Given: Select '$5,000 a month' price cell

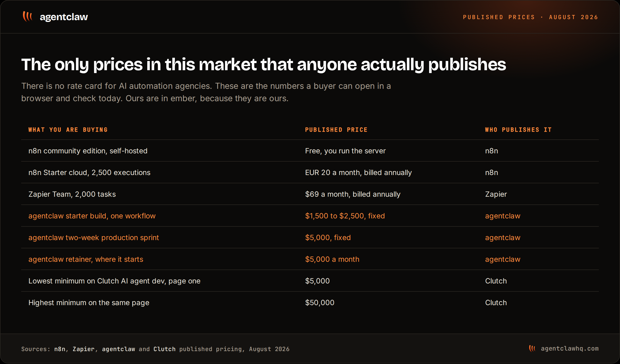Looking at the screenshot, I should point(332,259).
